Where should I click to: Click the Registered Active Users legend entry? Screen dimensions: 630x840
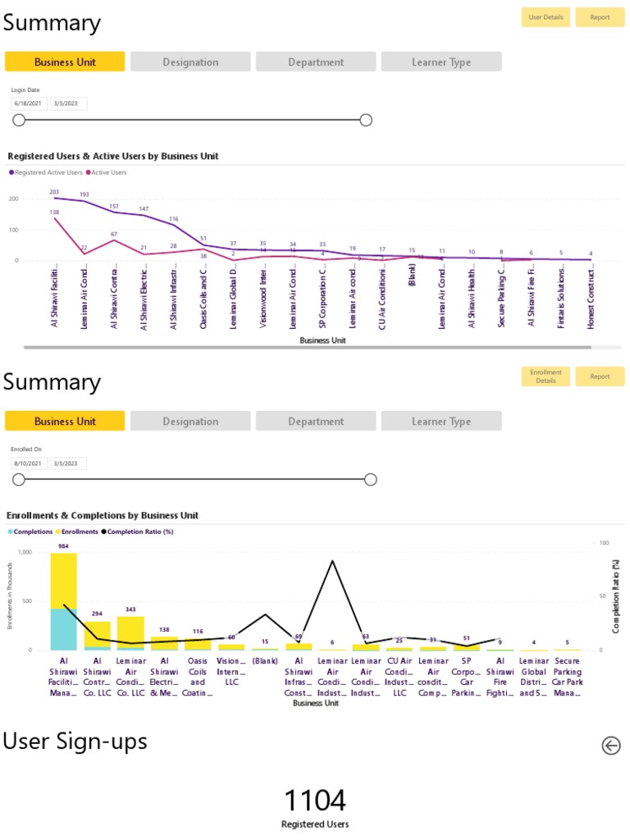click(x=46, y=172)
